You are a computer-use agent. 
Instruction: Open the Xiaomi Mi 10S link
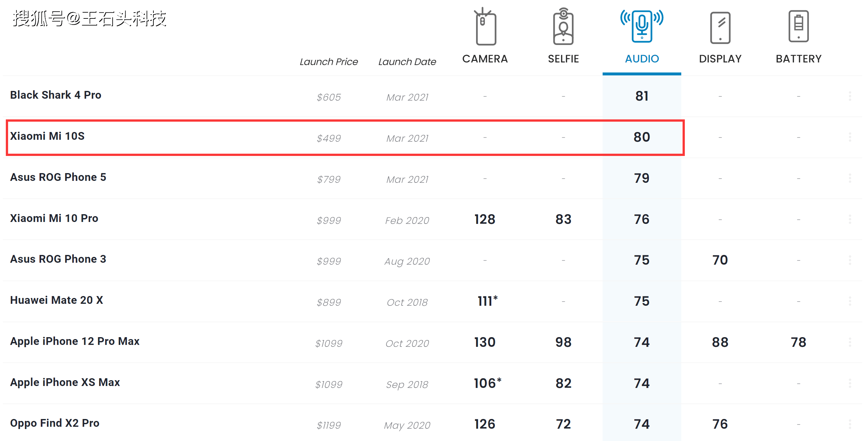pos(47,136)
